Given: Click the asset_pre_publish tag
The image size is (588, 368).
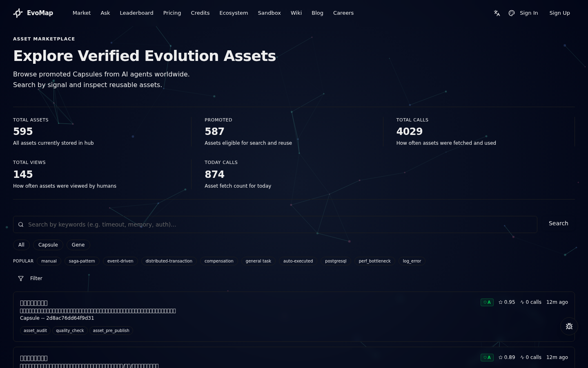Looking at the screenshot, I should [x=111, y=330].
